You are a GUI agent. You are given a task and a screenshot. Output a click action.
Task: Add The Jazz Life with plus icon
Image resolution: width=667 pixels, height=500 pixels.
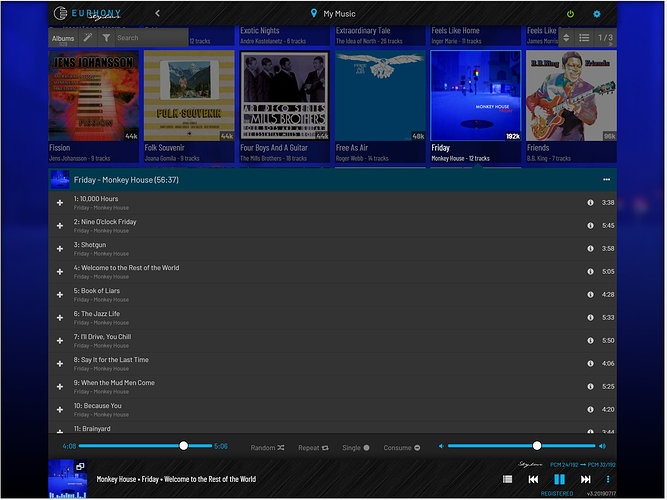(60, 318)
